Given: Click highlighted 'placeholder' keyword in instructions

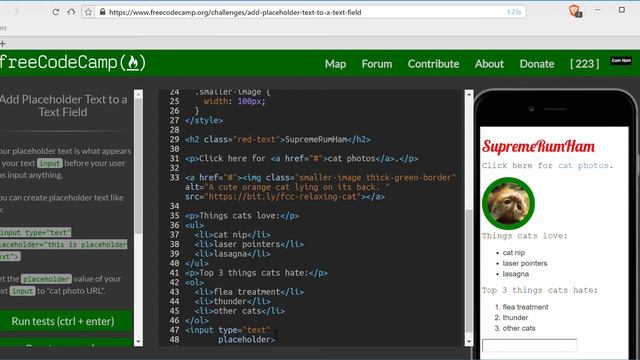Looking at the screenshot, I should (46, 279).
